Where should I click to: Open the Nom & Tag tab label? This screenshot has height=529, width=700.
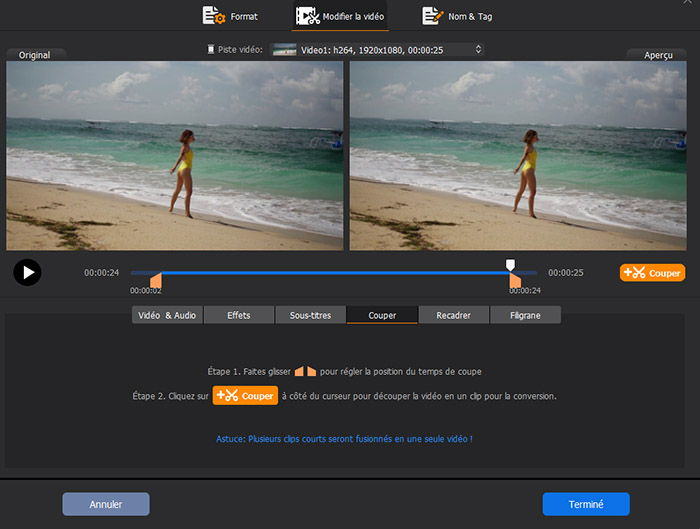pos(470,17)
